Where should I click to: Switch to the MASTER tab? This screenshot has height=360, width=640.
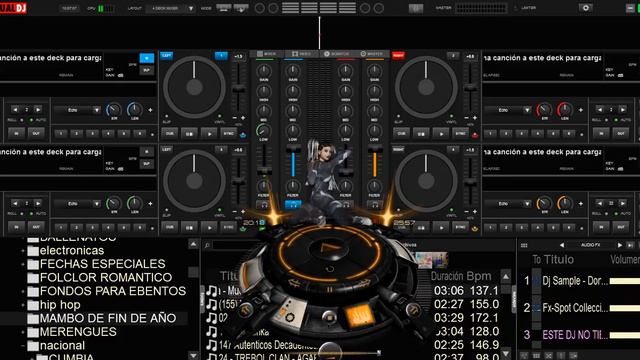(x=371, y=54)
